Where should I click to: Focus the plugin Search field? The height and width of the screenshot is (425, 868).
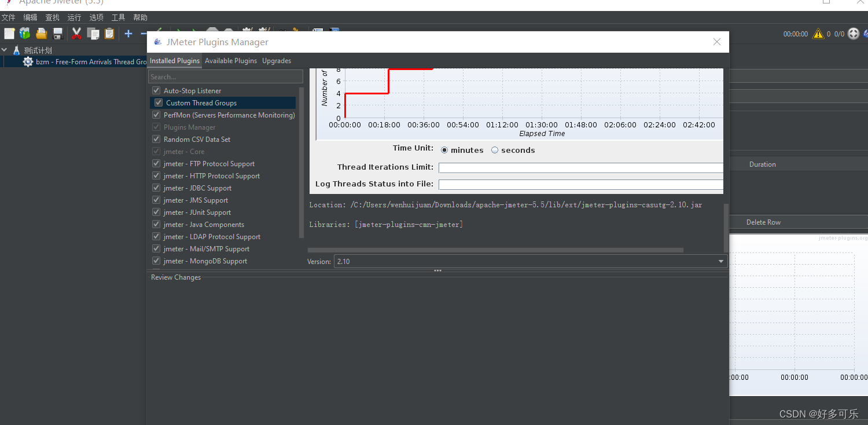coord(226,76)
